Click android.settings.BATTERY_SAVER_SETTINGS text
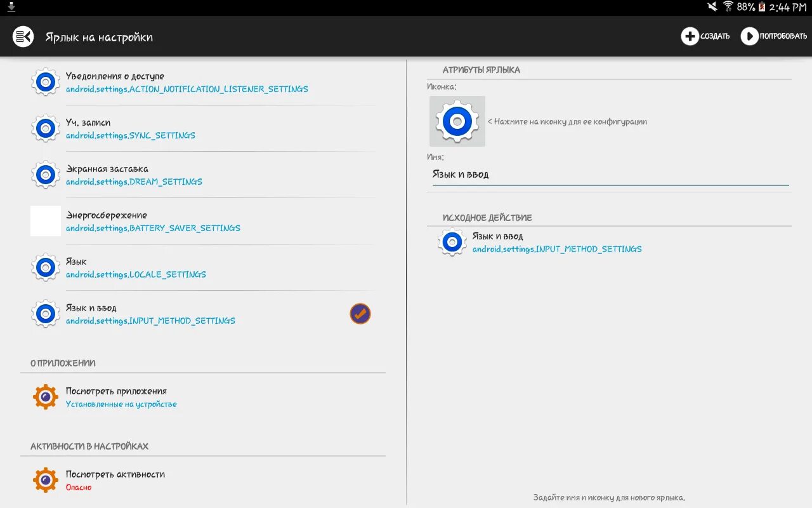 click(x=153, y=229)
